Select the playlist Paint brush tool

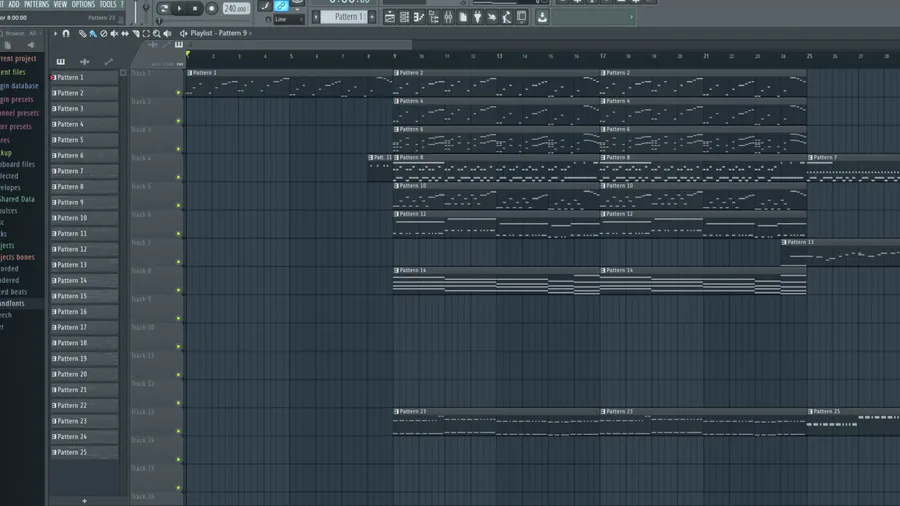[93, 34]
